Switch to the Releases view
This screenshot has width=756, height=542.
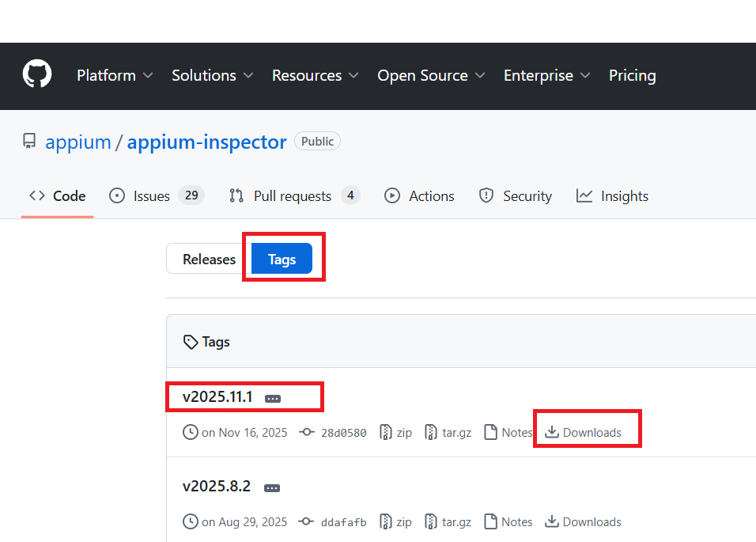pyautogui.click(x=209, y=259)
